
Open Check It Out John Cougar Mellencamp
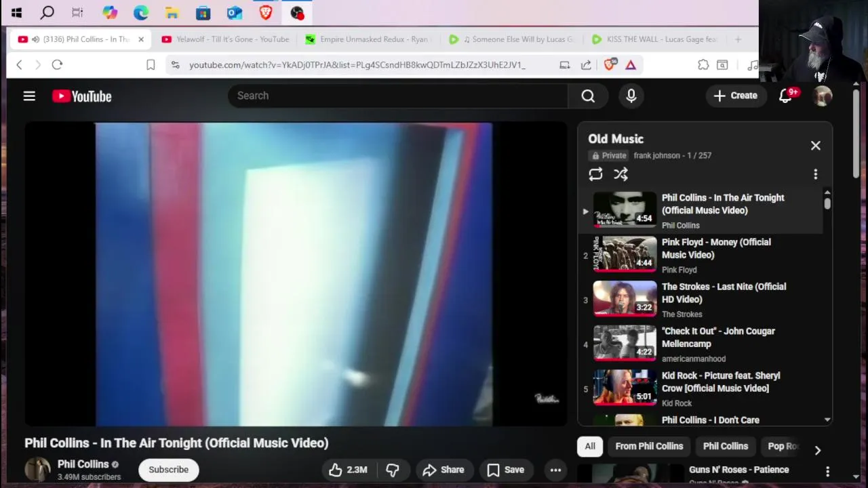point(700,344)
